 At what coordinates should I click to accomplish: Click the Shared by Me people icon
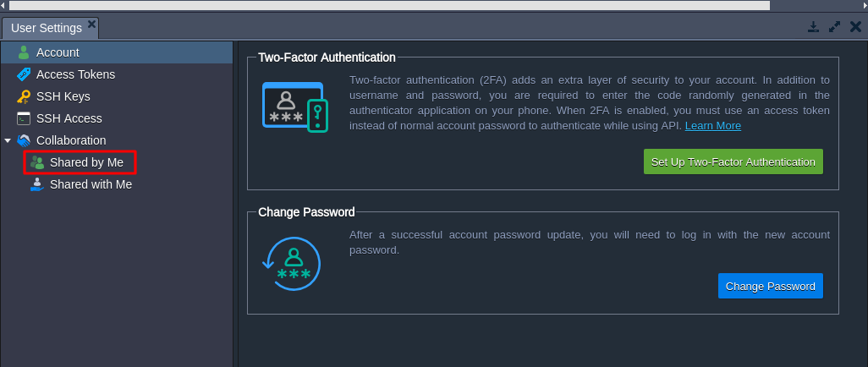[x=37, y=162]
